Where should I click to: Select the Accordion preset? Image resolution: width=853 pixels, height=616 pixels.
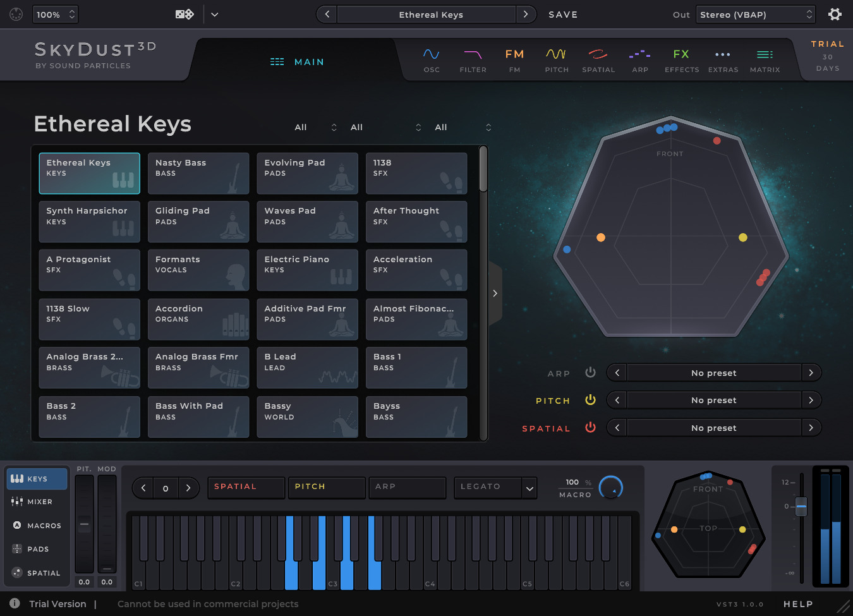[198, 319]
